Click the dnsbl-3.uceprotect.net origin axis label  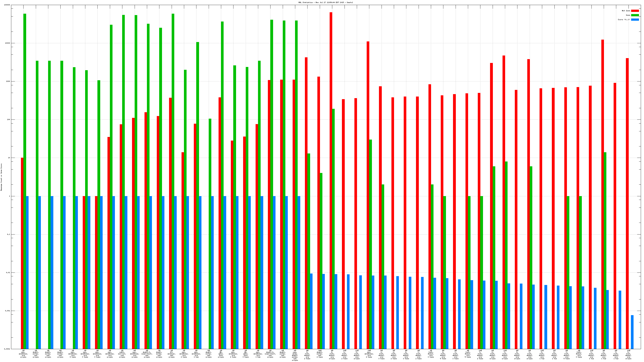pos(147,354)
